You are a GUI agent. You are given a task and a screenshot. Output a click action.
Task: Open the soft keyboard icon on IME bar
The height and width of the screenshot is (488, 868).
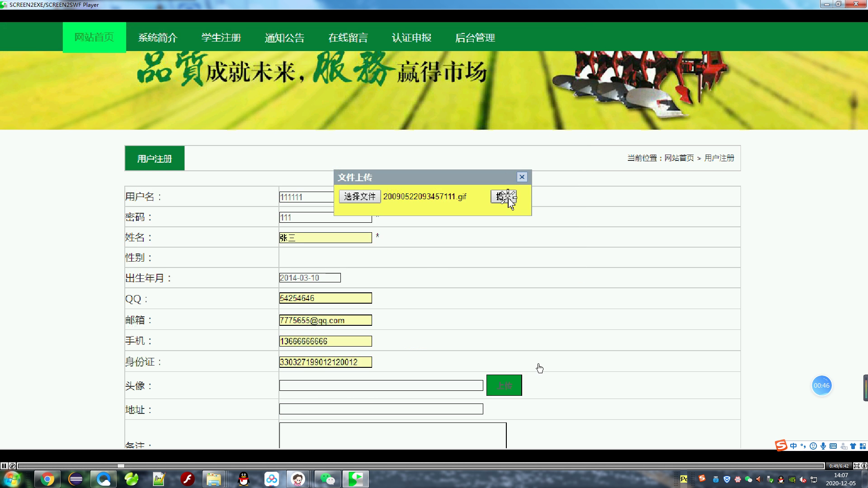tap(833, 446)
